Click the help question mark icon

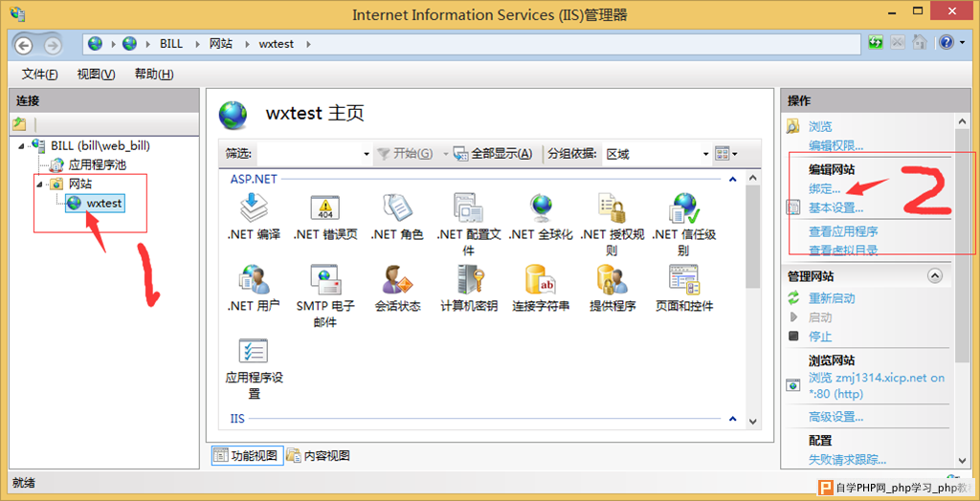946,42
